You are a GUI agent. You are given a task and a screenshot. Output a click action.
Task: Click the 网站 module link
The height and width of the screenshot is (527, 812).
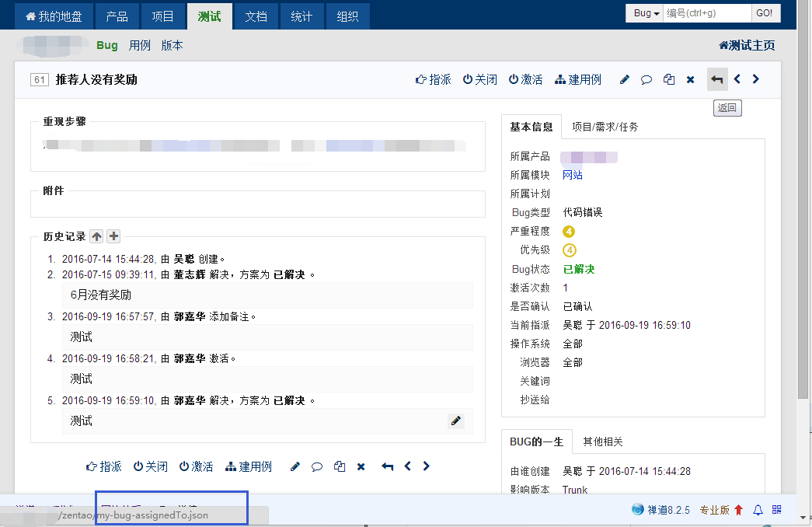573,175
